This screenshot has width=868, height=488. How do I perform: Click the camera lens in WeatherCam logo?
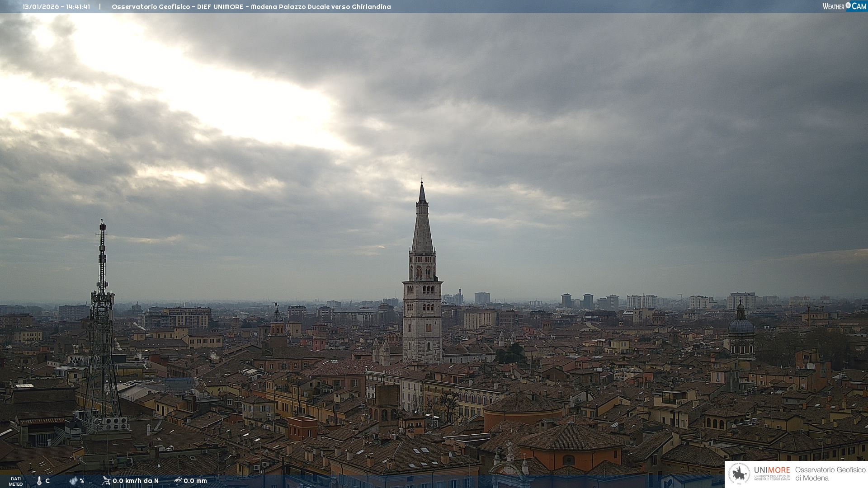tap(848, 5)
